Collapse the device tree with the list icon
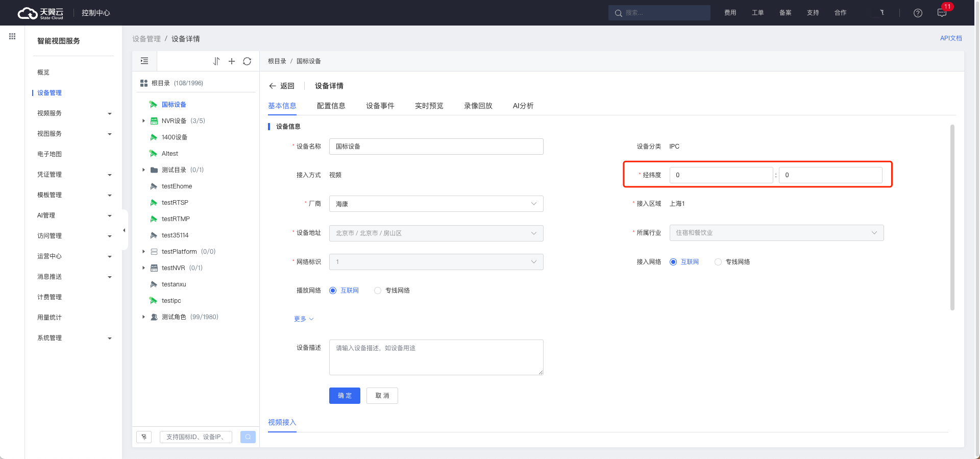 click(x=144, y=61)
